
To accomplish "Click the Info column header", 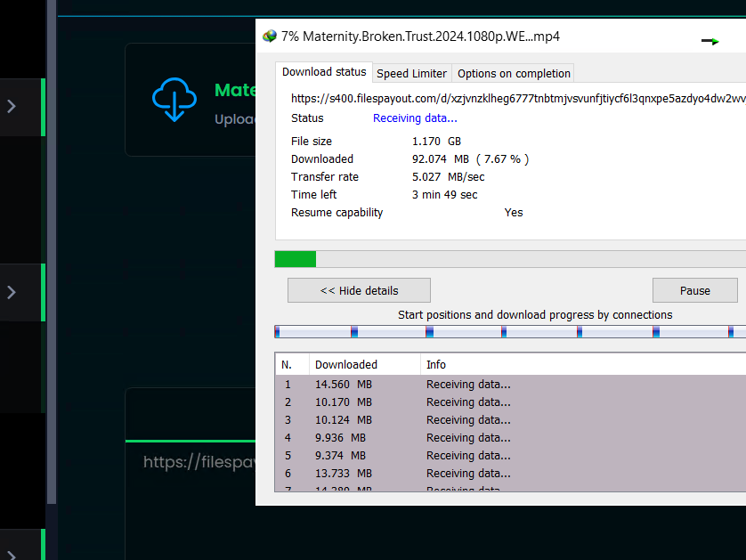I will pyautogui.click(x=436, y=364).
